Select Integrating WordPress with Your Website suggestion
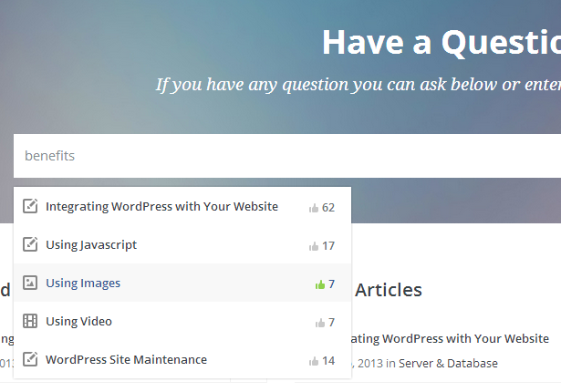561x392 pixels. tap(161, 207)
